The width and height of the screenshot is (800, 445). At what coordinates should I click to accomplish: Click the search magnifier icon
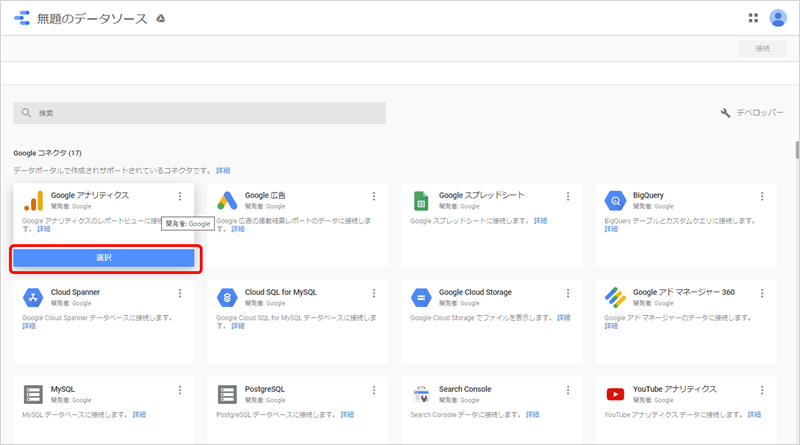tap(26, 113)
